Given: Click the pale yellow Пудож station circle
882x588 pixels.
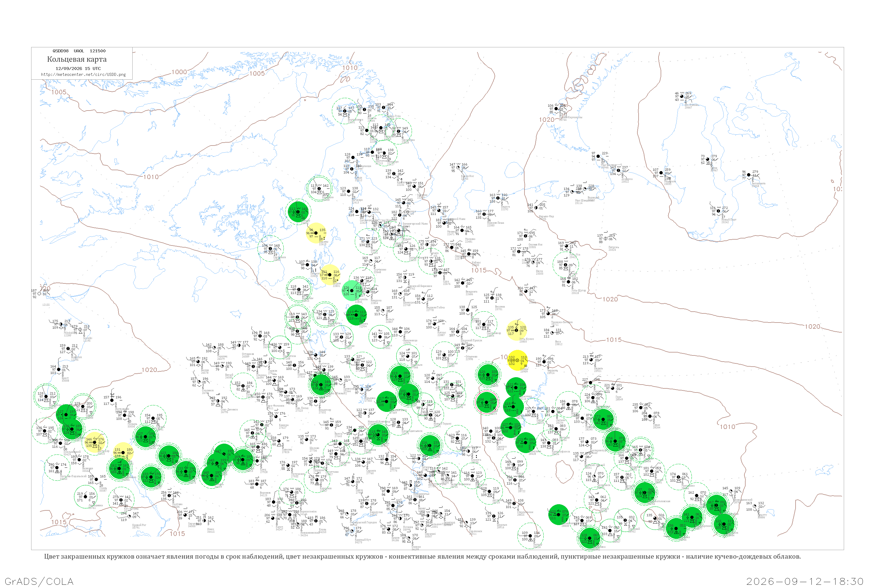Looking at the screenshot, I should 330,275.
